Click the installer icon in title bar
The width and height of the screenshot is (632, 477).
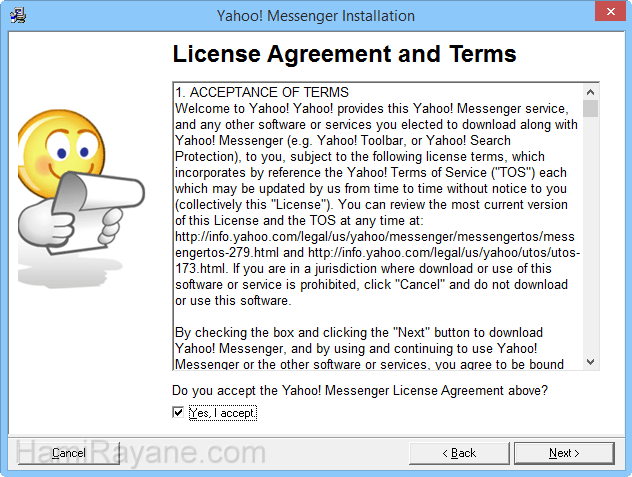18,16
